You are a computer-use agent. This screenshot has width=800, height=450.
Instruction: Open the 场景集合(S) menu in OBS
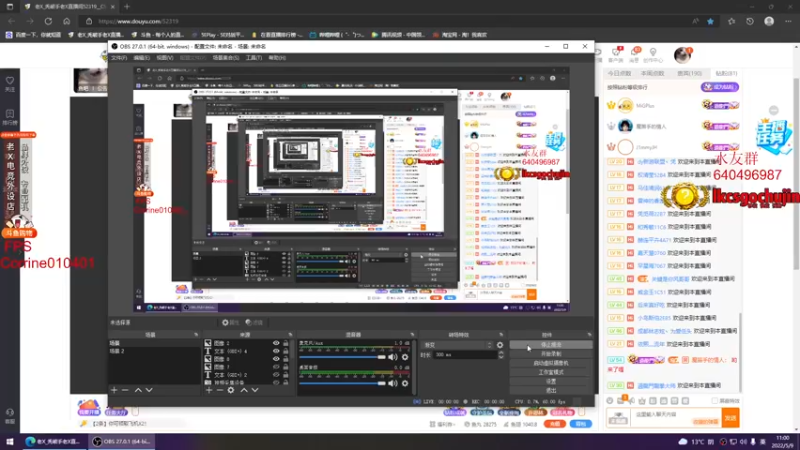226,58
